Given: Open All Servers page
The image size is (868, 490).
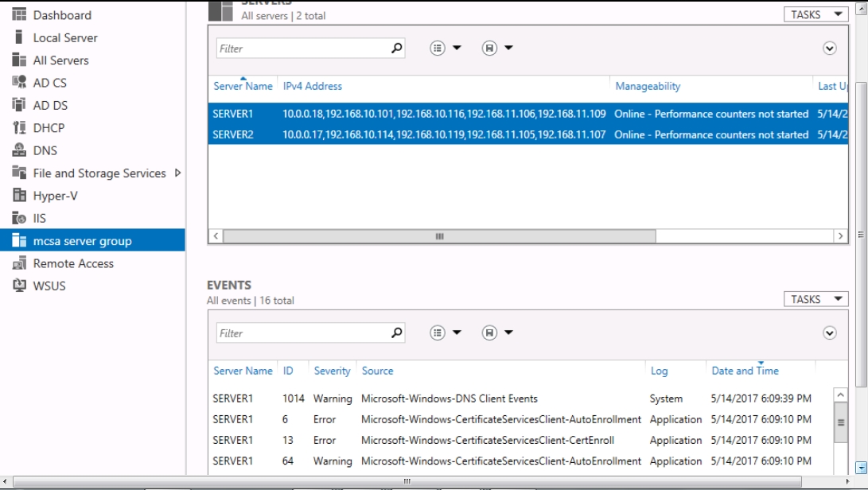Looking at the screenshot, I should point(61,60).
